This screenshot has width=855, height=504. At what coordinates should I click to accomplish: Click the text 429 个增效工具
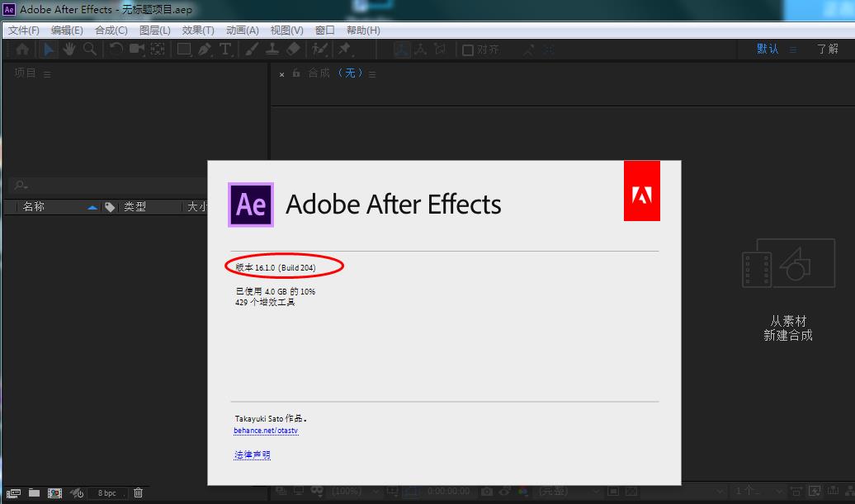click(265, 303)
